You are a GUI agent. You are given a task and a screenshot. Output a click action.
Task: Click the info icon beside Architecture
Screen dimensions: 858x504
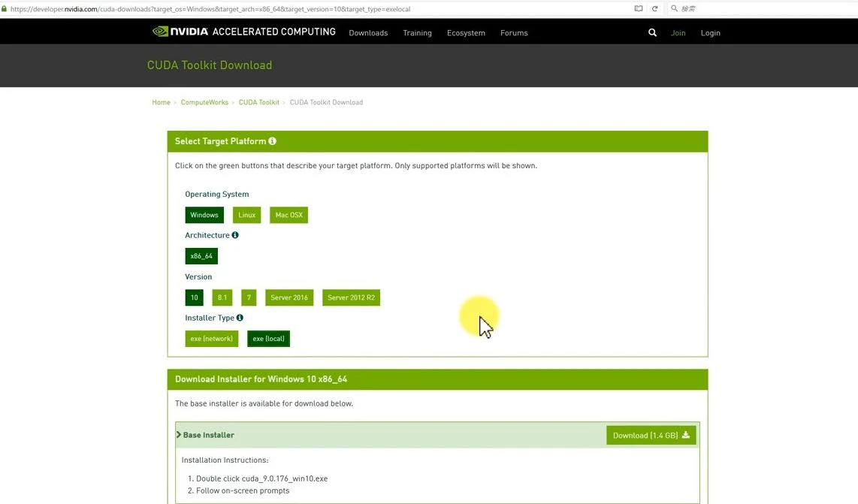click(x=235, y=235)
